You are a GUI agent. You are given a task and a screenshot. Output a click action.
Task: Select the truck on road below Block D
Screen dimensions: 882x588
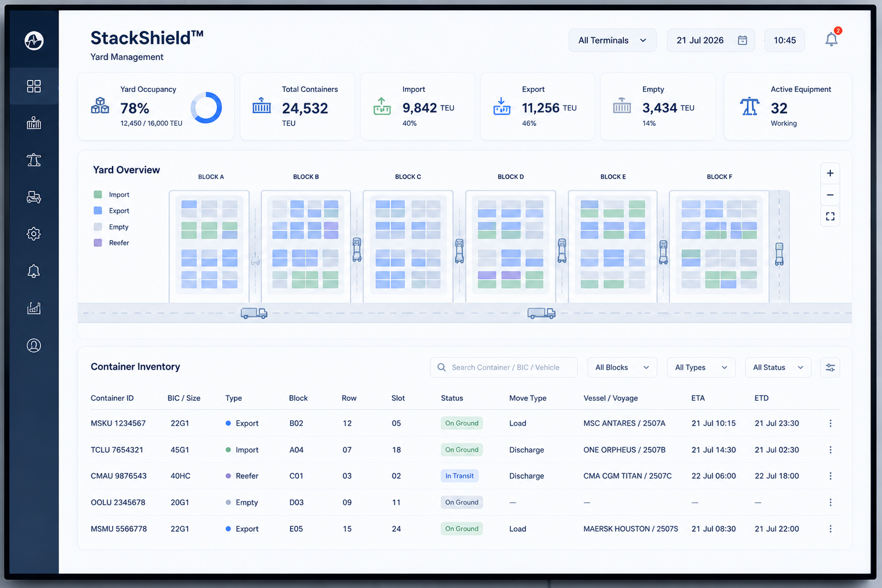pyautogui.click(x=541, y=313)
